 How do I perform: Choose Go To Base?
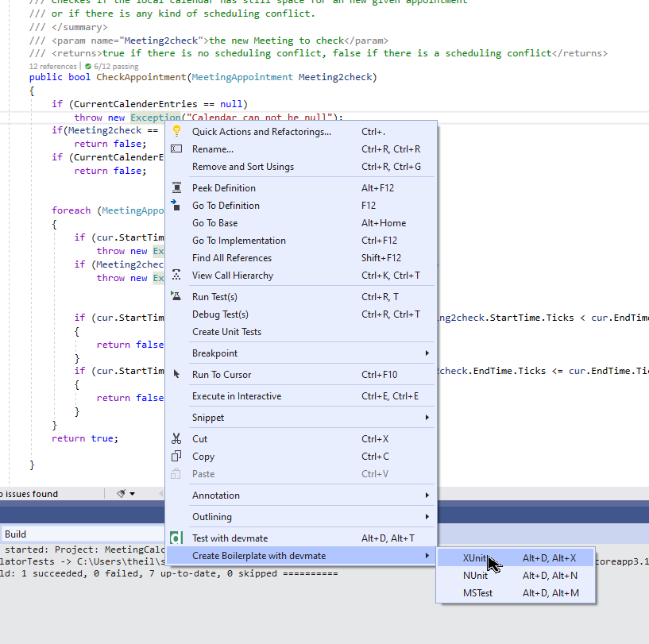tap(301, 222)
